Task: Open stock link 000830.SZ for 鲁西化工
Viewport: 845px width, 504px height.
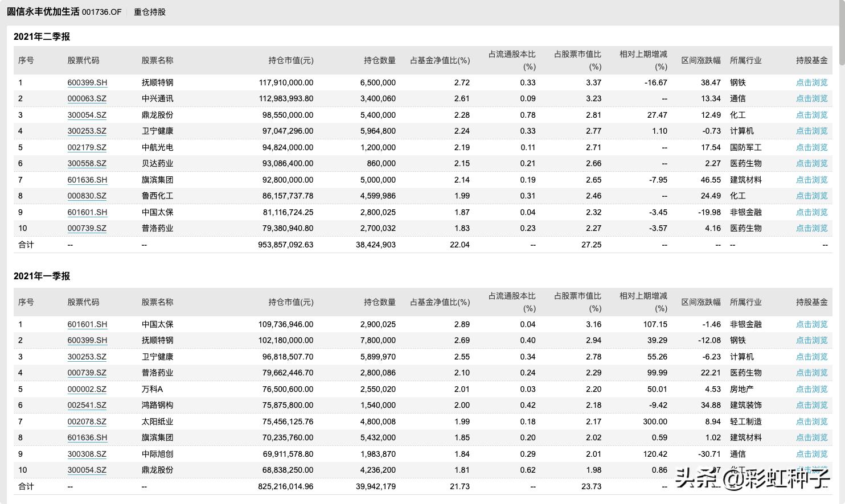Action: (x=87, y=196)
